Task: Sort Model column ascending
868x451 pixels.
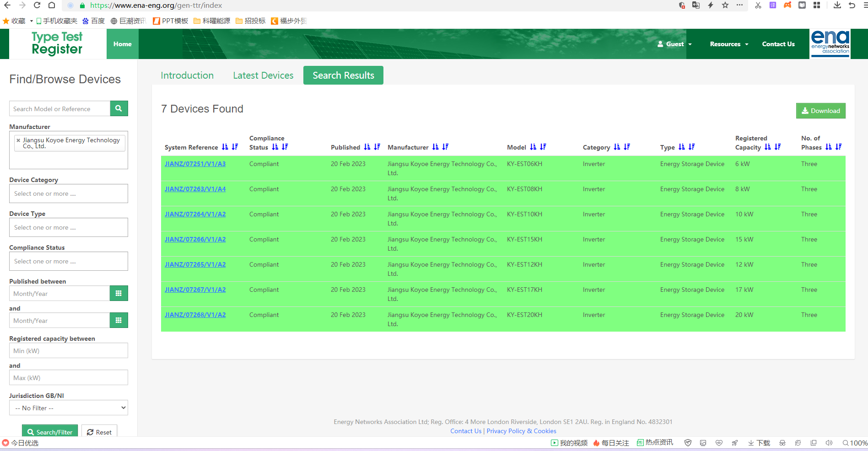Action: point(533,147)
